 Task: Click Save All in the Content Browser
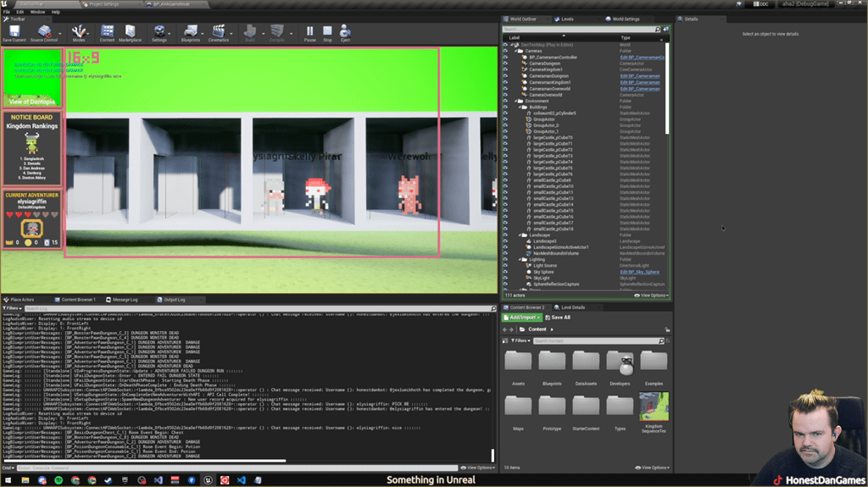tap(558, 318)
